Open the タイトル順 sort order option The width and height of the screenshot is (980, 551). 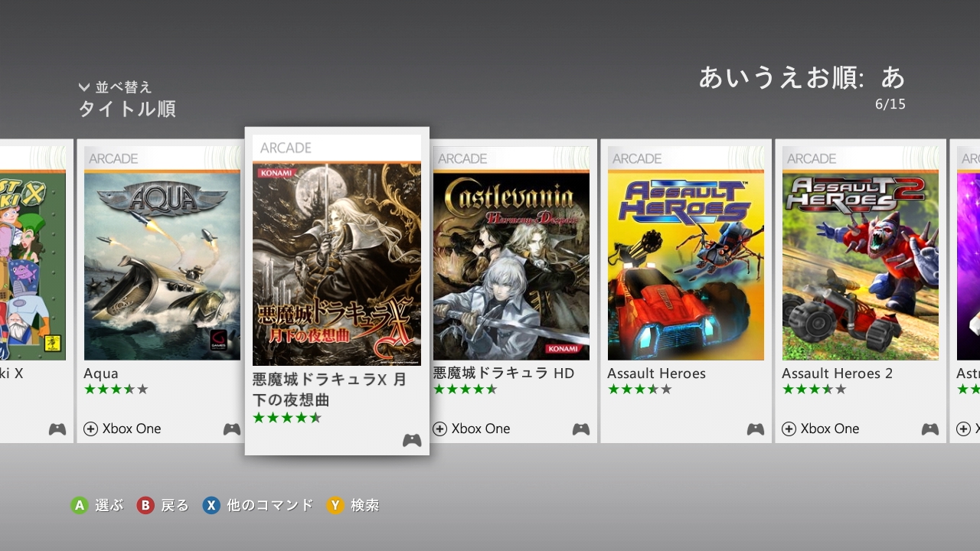pyautogui.click(x=127, y=109)
